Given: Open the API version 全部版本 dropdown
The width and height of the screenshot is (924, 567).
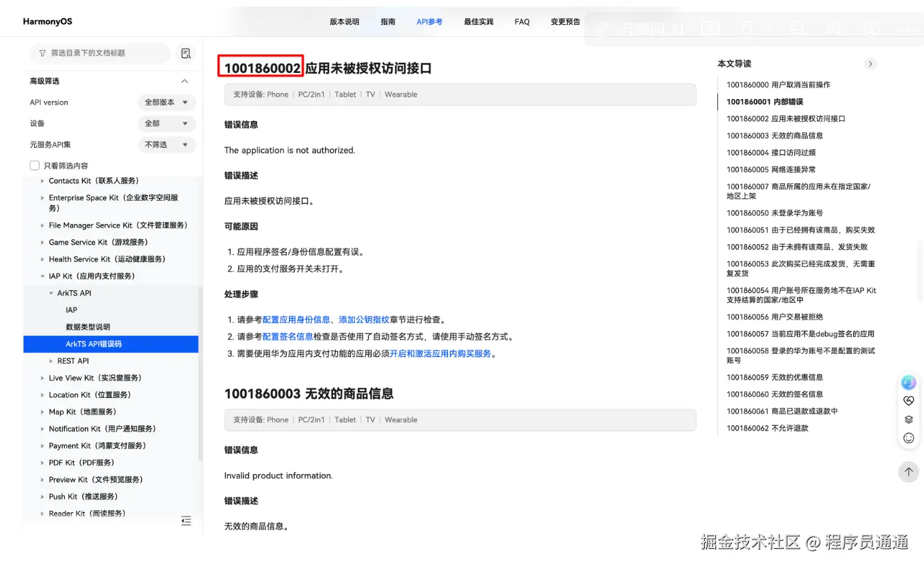Looking at the screenshot, I should point(166,102).
